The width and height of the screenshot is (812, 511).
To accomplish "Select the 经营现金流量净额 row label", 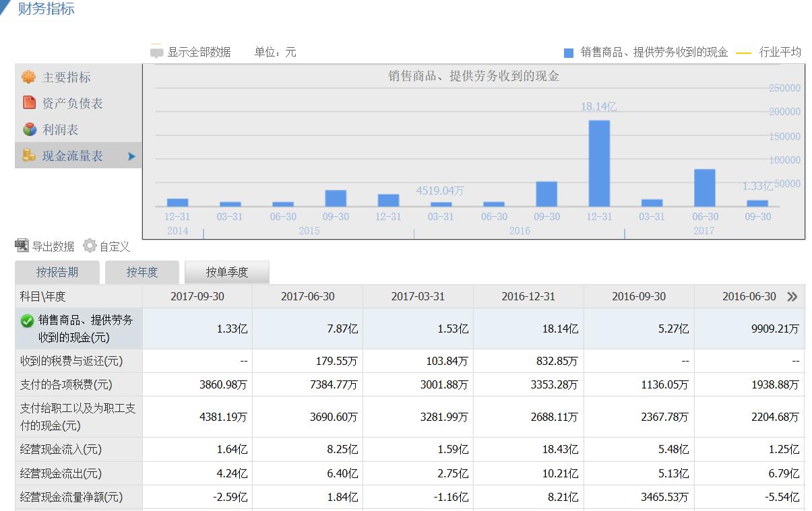I will [71, 498].
